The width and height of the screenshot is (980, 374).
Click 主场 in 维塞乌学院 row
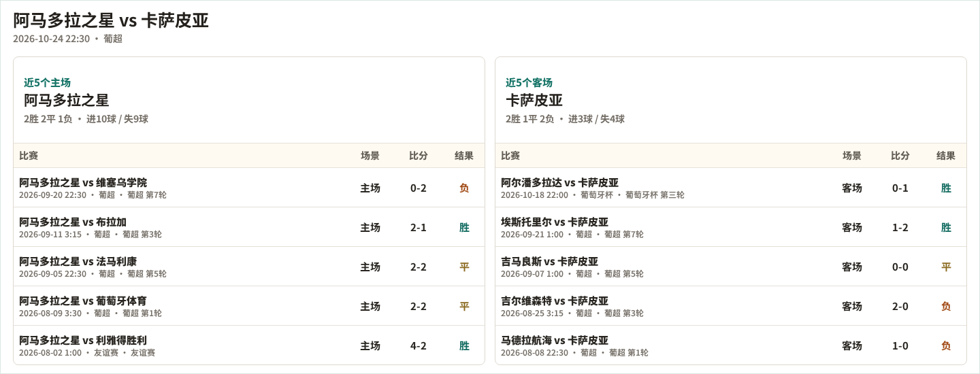(x=370, y=188)
